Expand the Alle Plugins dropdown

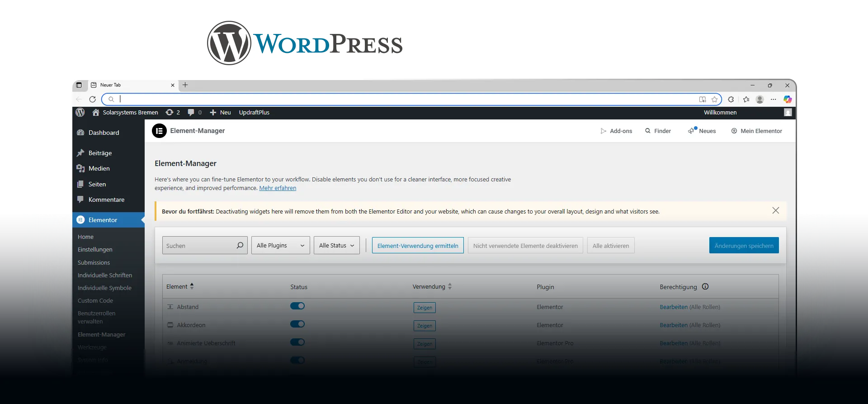click(281, 245)
